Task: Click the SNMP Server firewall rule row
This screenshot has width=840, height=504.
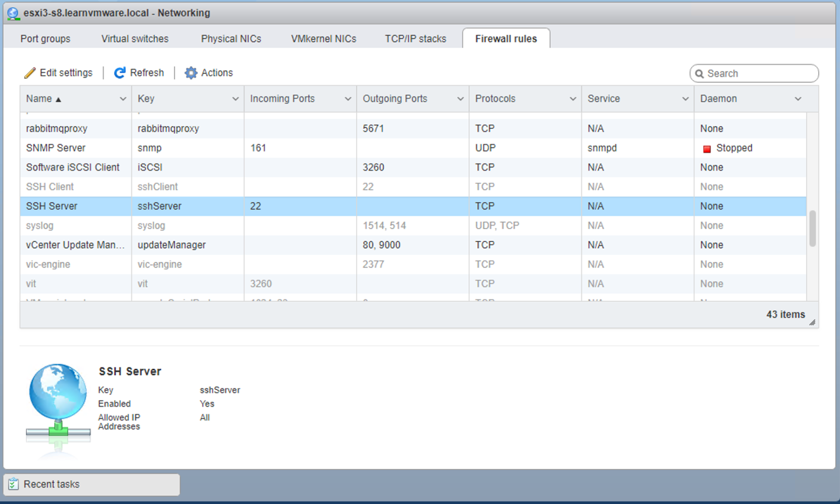Action: [x=416, y=147]
